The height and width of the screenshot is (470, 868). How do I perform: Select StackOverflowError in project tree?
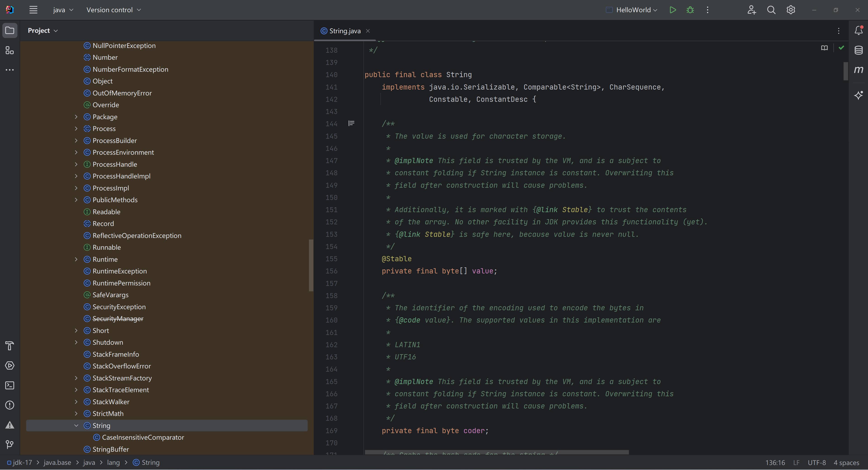tap(121, 366)
